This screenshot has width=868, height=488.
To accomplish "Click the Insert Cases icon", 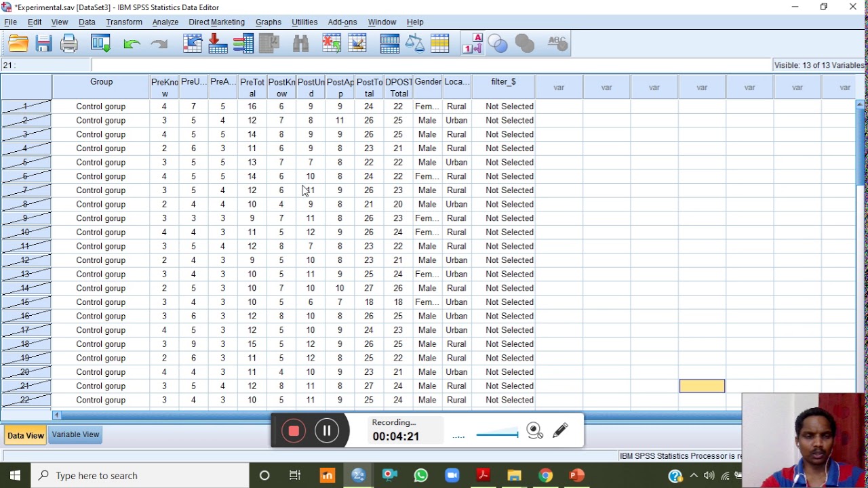I will (x=332, y=44).
